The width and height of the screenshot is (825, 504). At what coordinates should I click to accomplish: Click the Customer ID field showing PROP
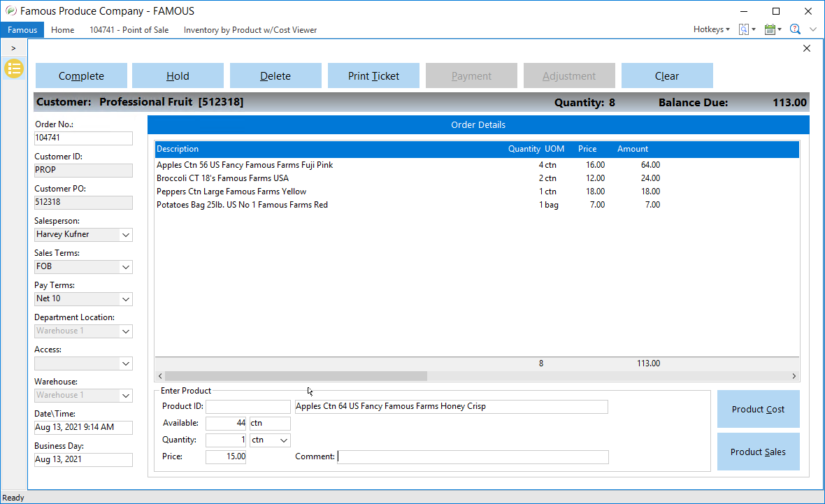click(x=83, y=170)
